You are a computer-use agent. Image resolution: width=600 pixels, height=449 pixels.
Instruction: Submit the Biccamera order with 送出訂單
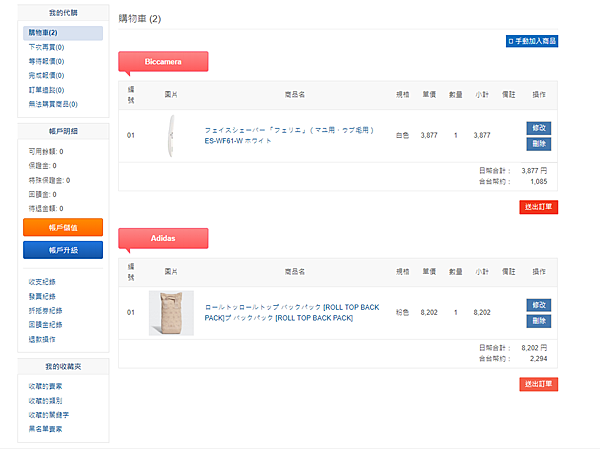539,206
